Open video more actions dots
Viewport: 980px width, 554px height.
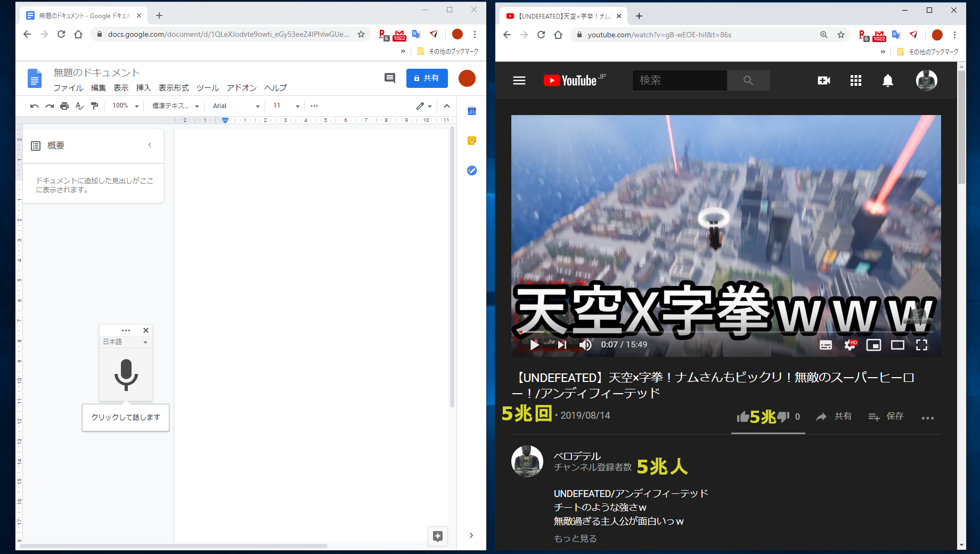coord(928,418)
